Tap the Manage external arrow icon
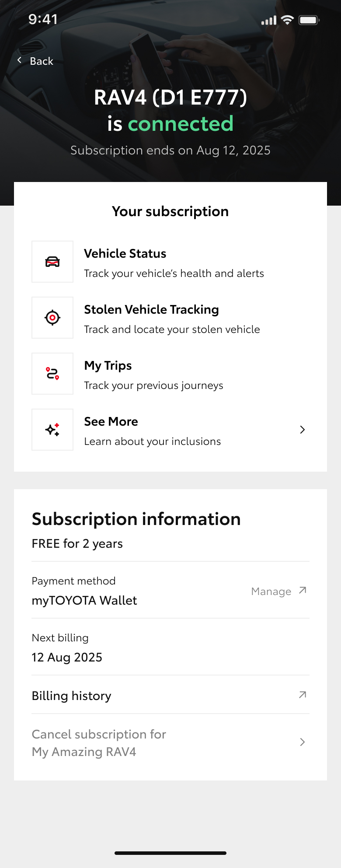This screenshot has height=868, width=341. (302, 591)
